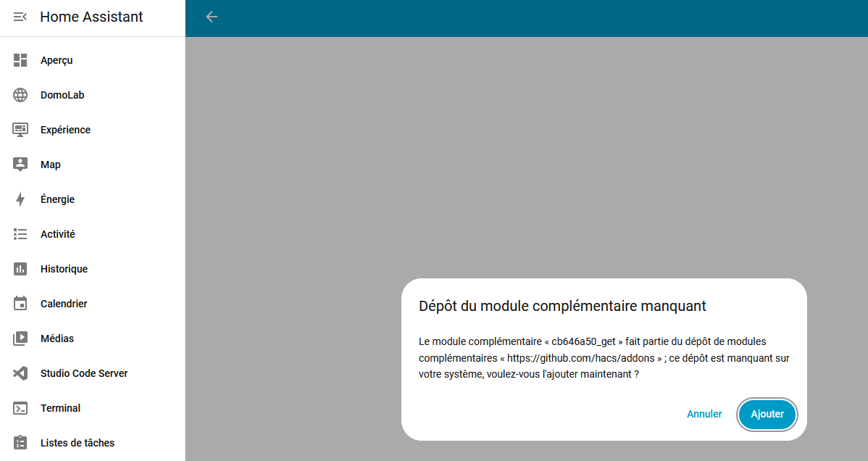This screenshot has height=461, width=868.
Task: Click the Calendrier calendar icon
Action: click(20, 304)
